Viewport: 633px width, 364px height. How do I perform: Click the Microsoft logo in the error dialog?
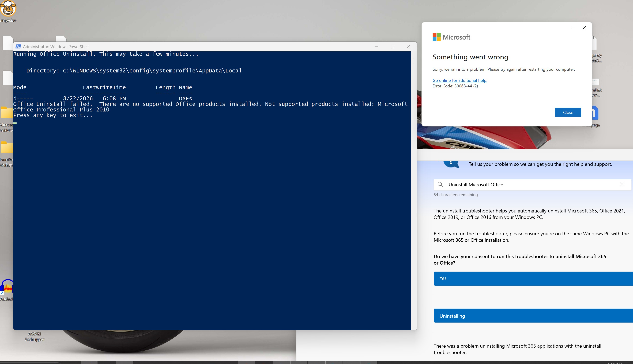pos(451,37)
